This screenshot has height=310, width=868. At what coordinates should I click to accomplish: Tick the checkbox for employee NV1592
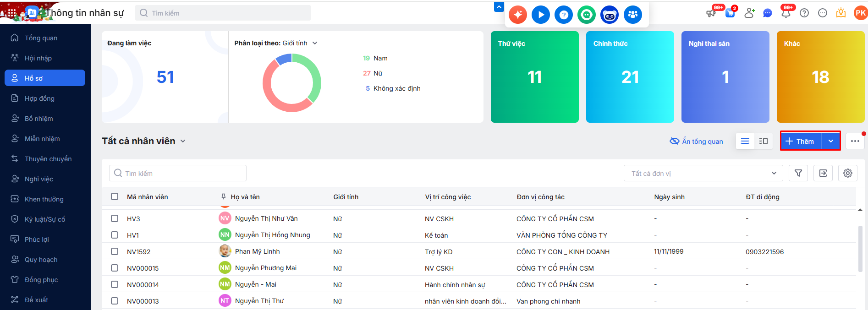pos(115,251)
